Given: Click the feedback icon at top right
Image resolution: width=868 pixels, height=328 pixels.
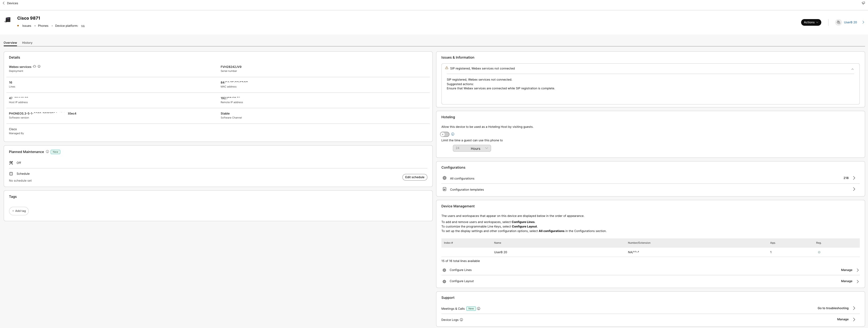Looking at the screenshot, I should [x=863, y=3].
